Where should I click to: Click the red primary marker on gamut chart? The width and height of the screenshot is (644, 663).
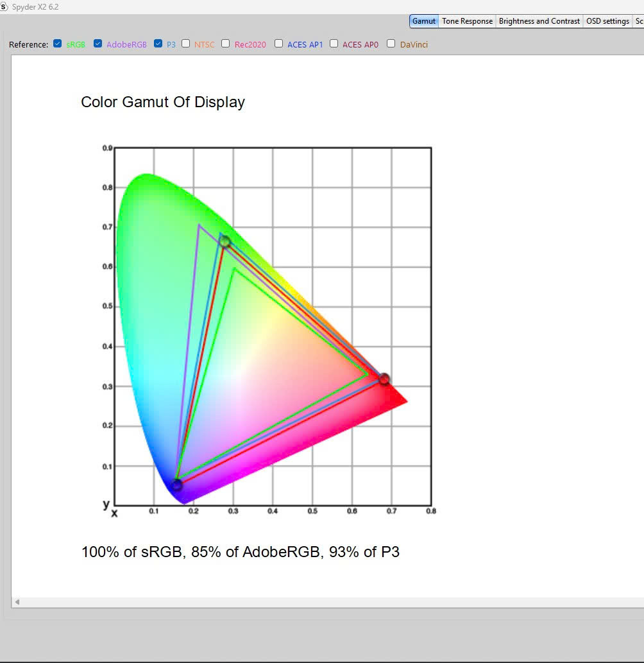(384, 379)
